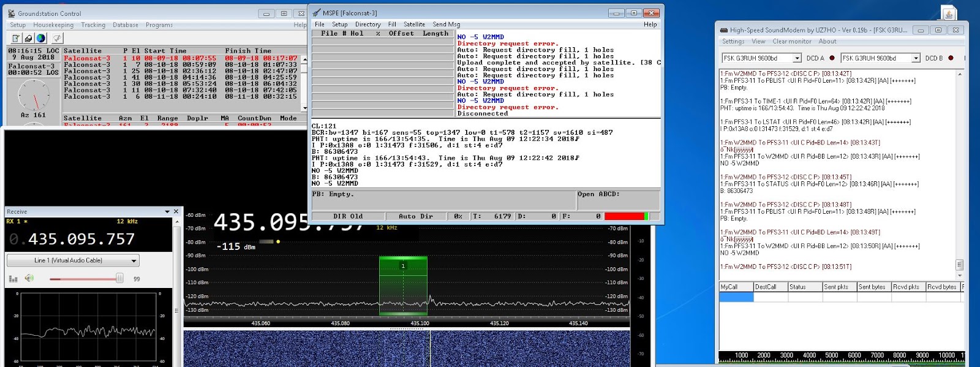Click the Receive volume slider handle at 99
The height and width of the screenshot is (367, 980).
[119, 279]
